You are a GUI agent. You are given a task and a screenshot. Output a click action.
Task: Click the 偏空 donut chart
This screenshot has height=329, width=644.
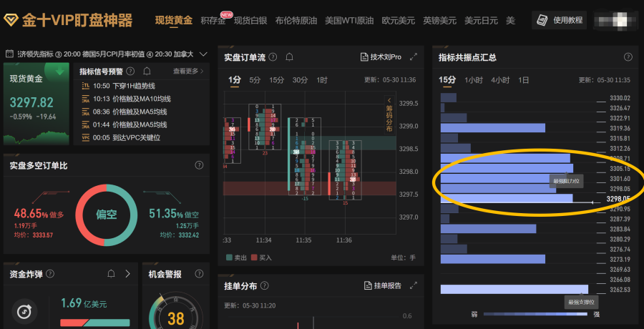coord(107,215)
